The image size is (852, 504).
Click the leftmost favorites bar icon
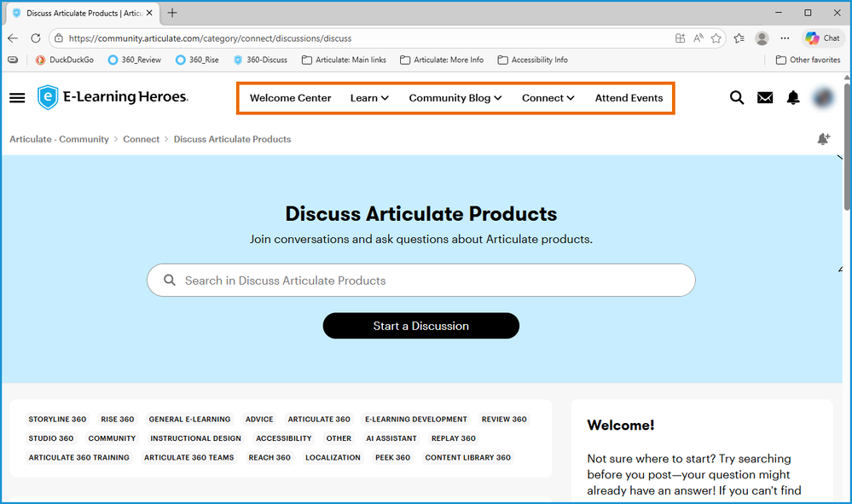tap(13, 60)
